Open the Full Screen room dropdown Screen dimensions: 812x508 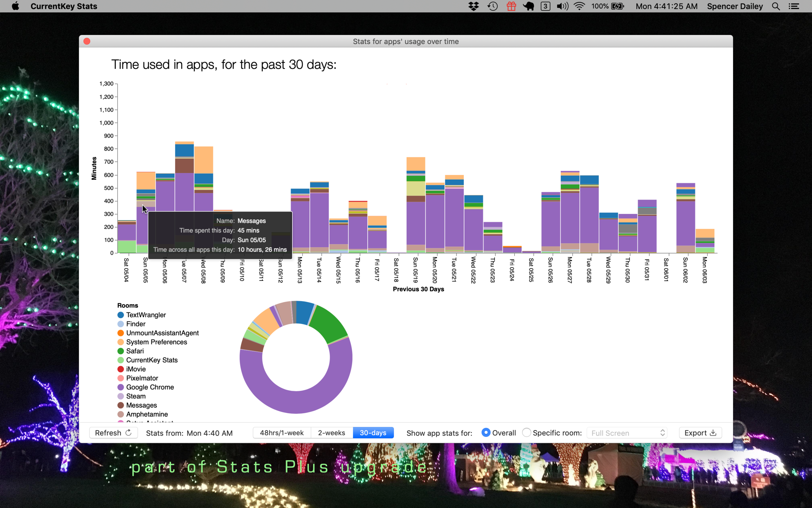pyautogui.click(x=627, y=433)
